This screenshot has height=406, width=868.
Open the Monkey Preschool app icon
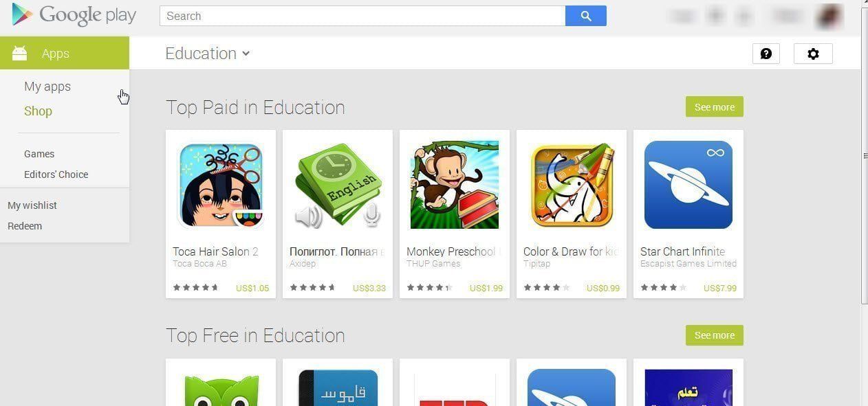click(x=455, y=185)
